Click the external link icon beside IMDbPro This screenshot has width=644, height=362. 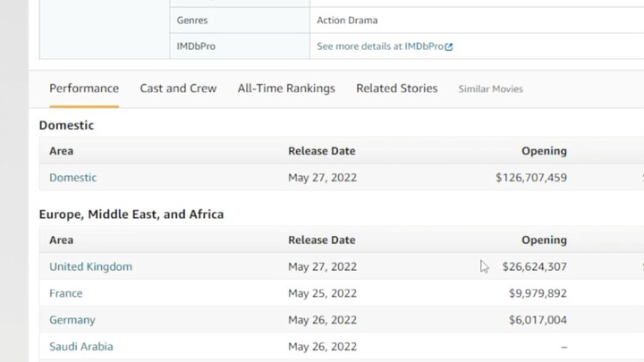[x=449, y=46]
